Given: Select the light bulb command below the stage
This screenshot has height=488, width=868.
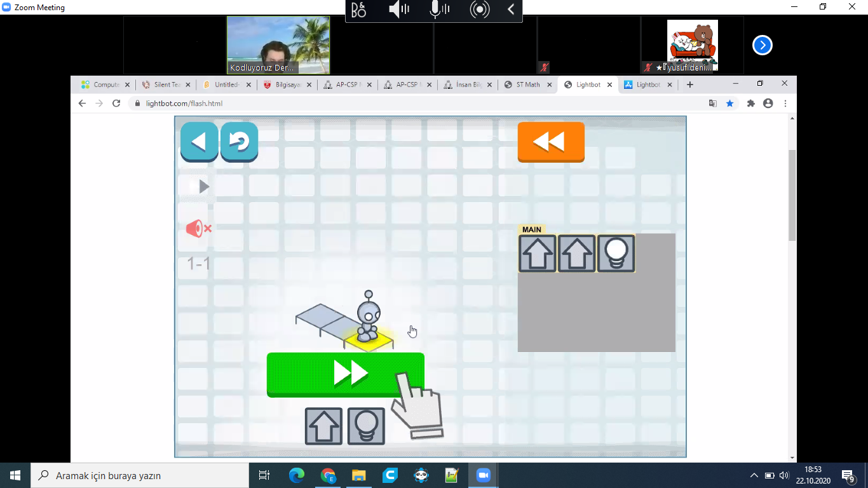Looking at the screenshot, I should click(x=366, y=426).
